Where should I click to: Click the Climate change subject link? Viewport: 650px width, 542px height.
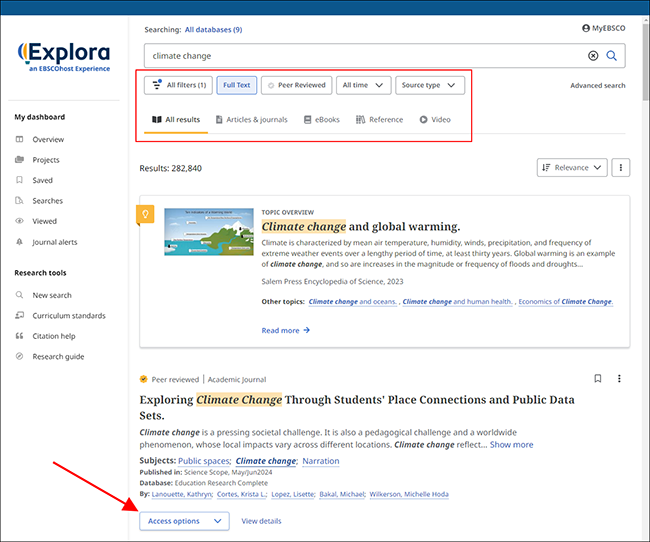[x=266, y=461]
